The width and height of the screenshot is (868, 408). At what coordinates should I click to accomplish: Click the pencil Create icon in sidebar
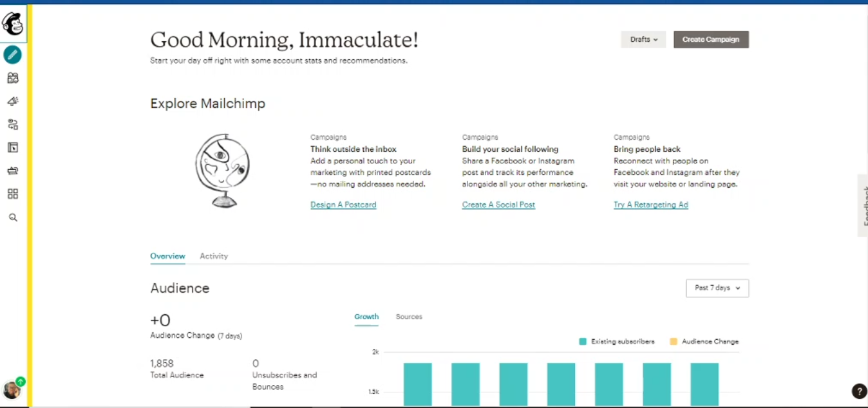coord(12,55)
